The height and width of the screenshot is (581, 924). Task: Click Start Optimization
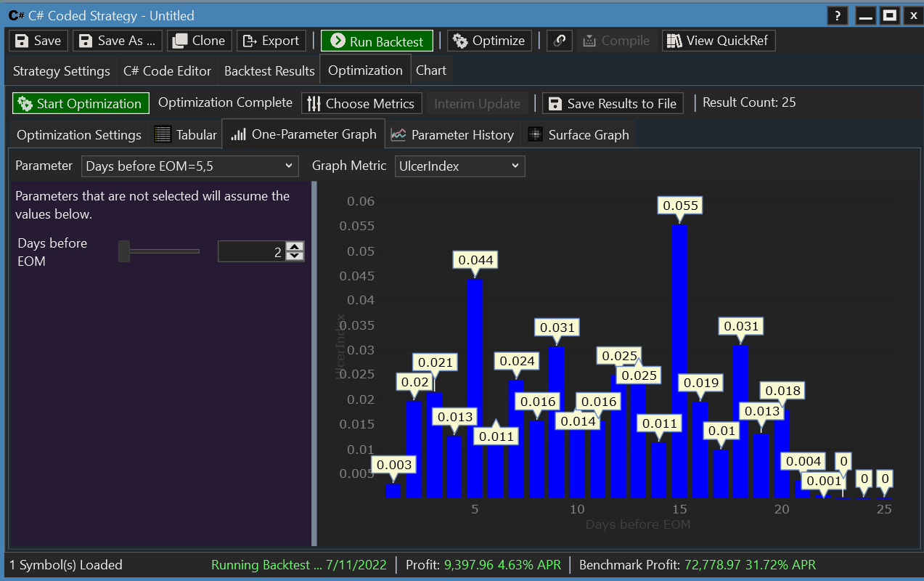(81, 103)
